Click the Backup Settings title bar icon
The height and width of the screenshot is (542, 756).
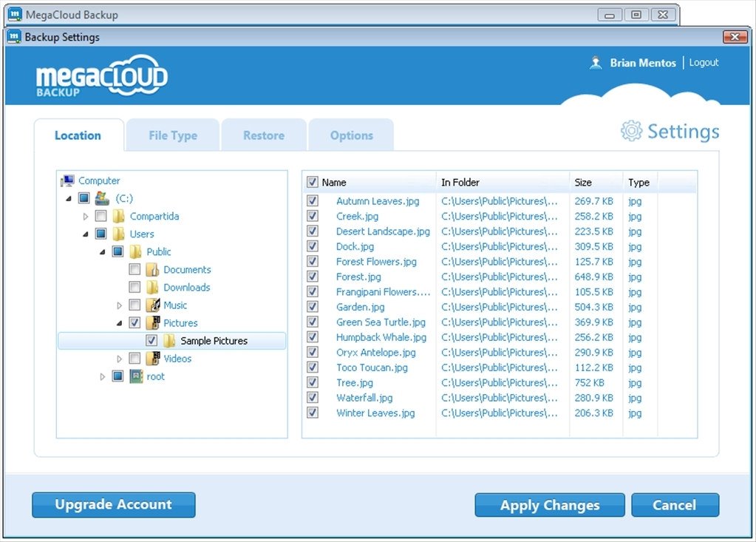pyautogui.click(x=15, y=37)
